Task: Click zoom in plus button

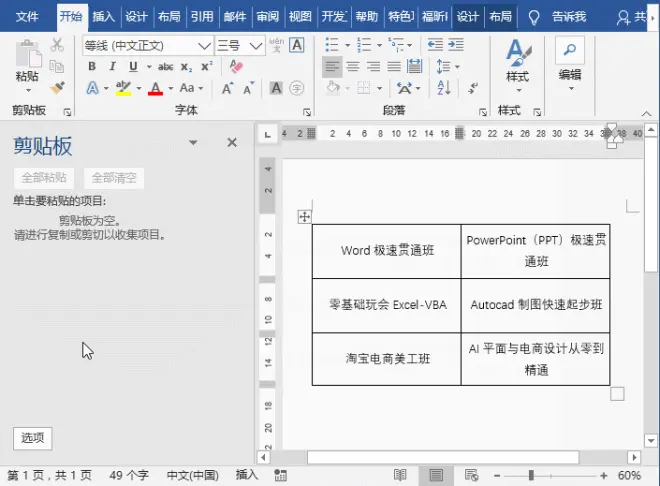Action: point(604,475)
